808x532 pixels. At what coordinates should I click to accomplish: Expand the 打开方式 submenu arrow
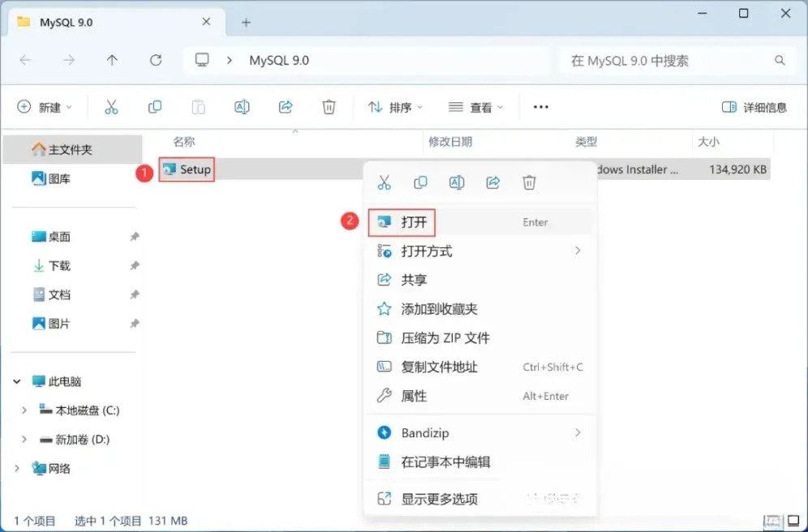pyautogui.click(x=578, y=251)
